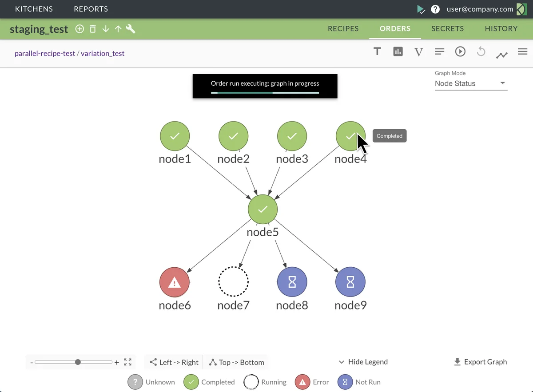Open the Graph Mode Node Status dropdown
Screen dimensions: 533x392
pyautogui.click(x=471, y=83)
